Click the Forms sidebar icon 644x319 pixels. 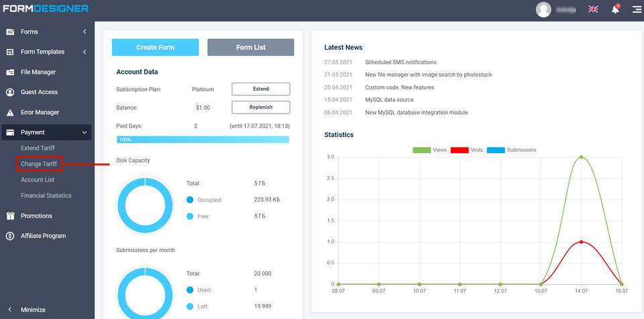point(10,32)
